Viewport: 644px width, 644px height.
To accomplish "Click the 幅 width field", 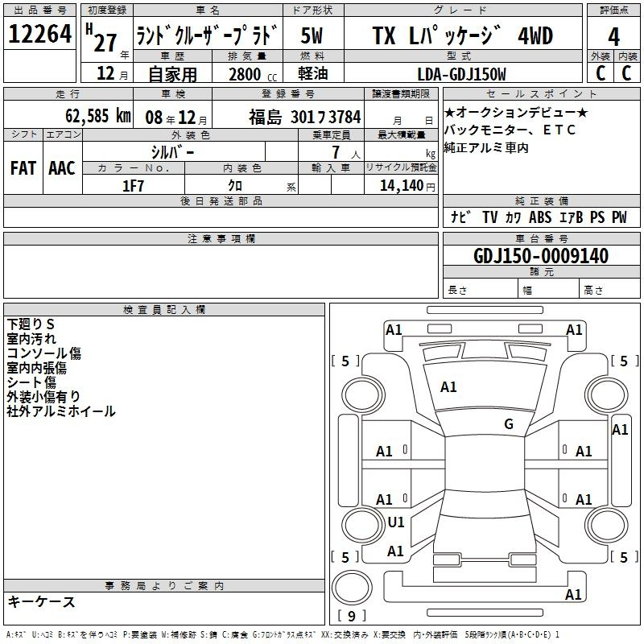I will 548,290.
